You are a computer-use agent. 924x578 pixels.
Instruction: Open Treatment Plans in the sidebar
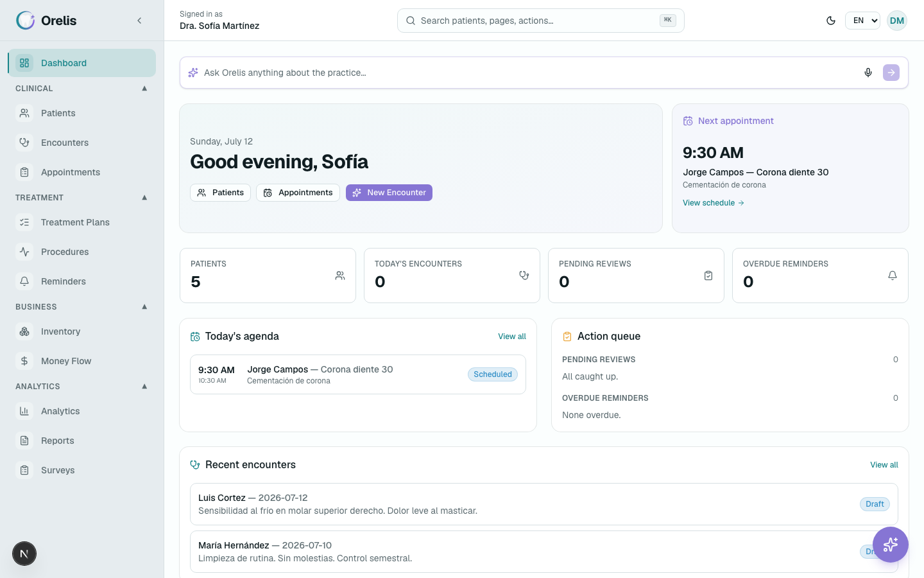tap(82, 222)
